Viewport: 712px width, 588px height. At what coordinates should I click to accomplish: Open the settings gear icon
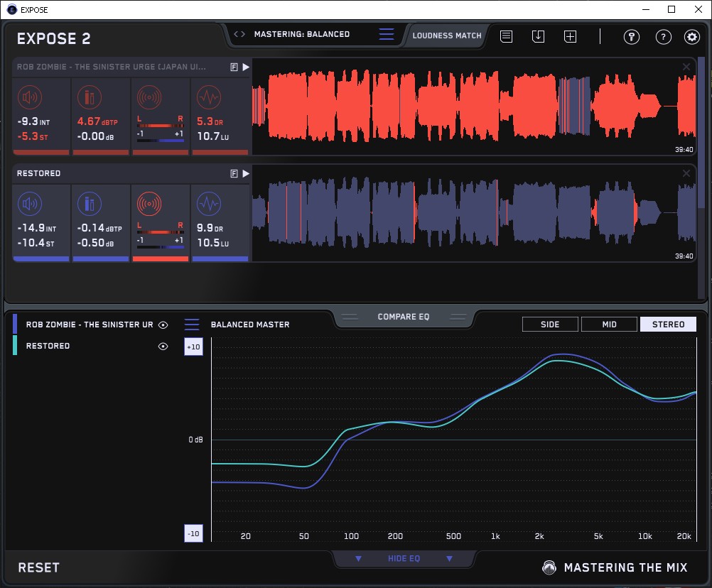point(691,37)
